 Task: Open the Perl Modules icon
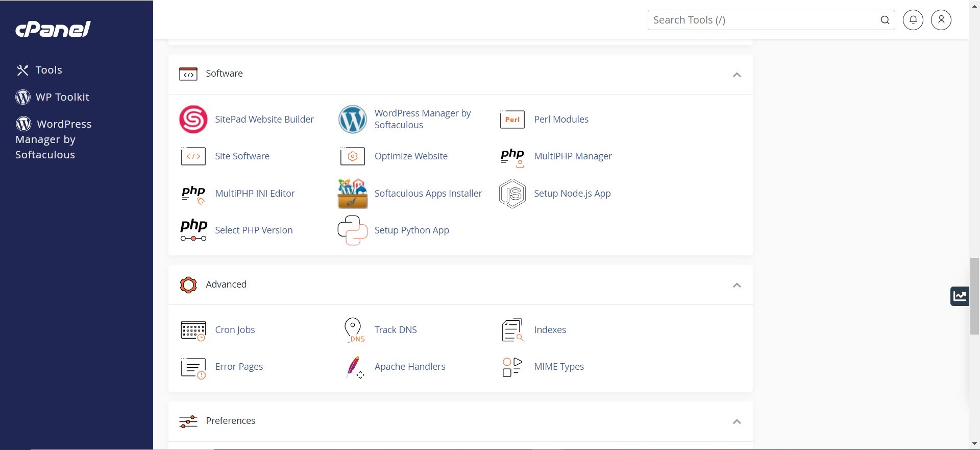click(512, 120)
